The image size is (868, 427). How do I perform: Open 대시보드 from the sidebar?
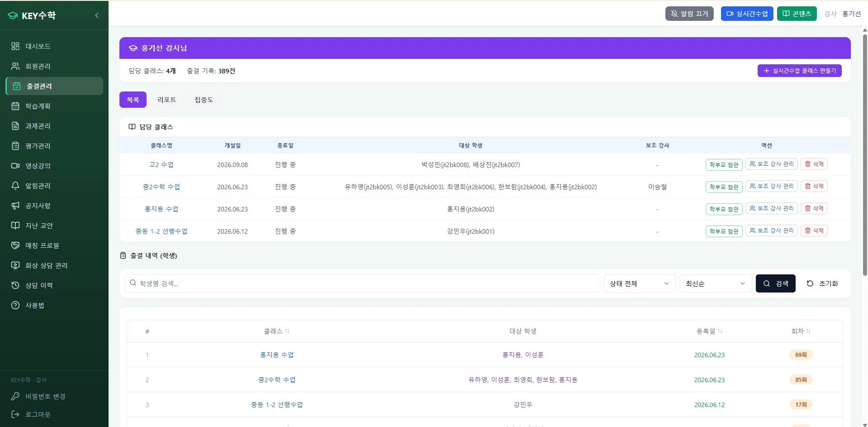click(x=54, y=46)
